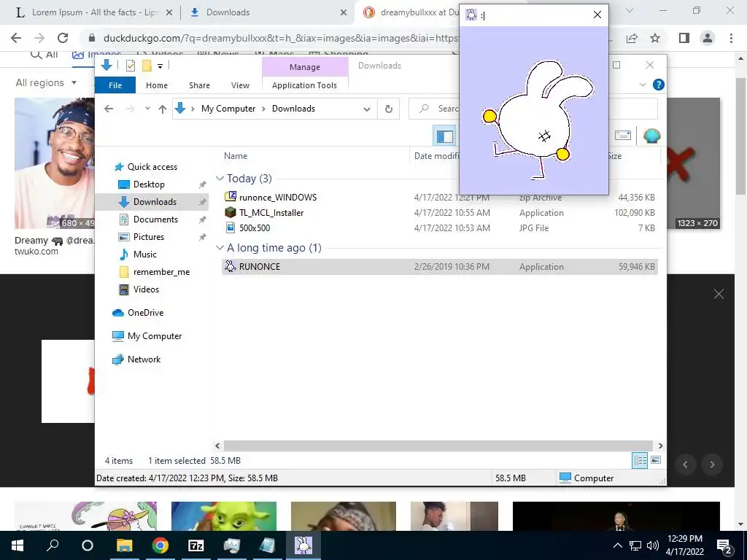Viewport: 747px width, 560px height.
Task: Click the new folder quick access icon
Action: coord(147,66)
